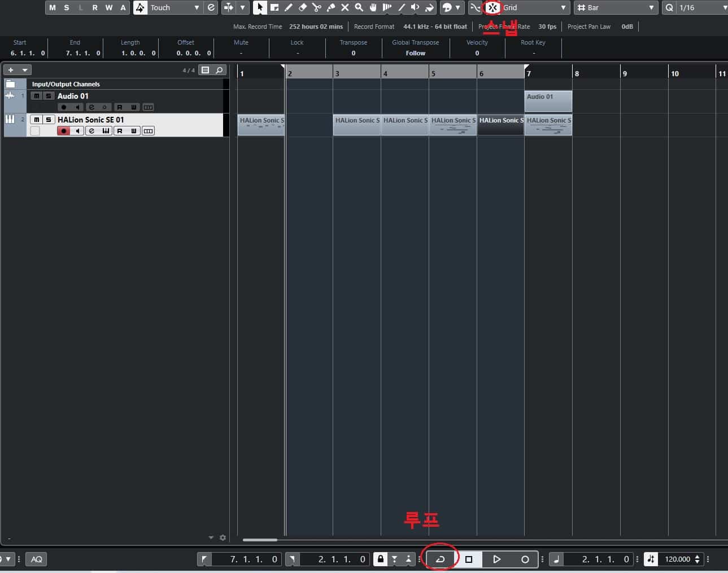Screen dimensions: 728x573
Task: Add a new track with plus button
Action: pyautogui.click(x=11, y=70)
